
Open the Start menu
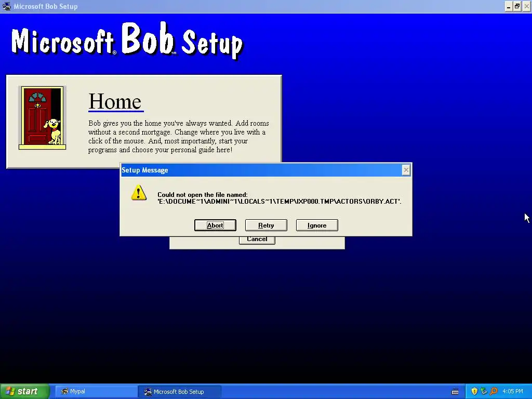pos(25,391)
